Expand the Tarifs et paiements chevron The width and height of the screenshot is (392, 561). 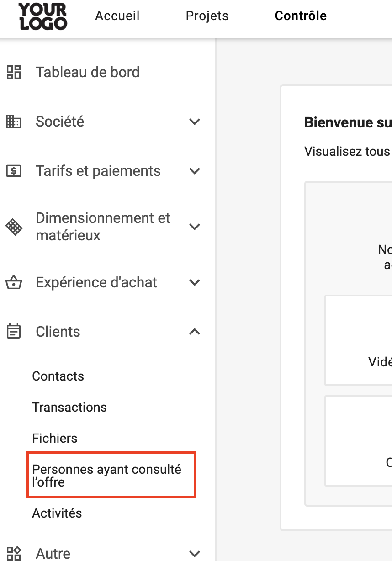click(195, 171)
